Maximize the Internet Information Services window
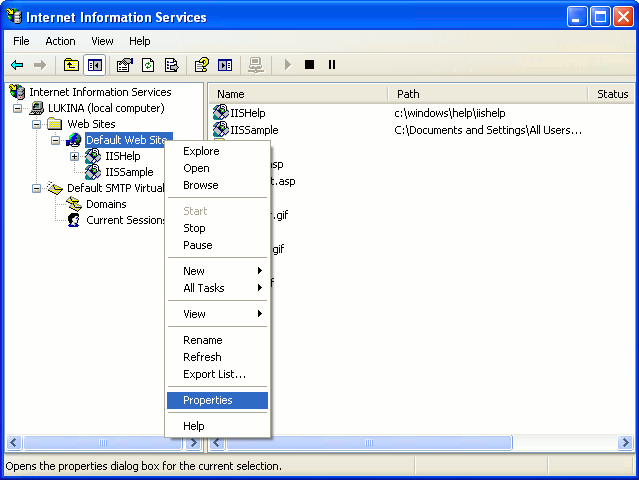The image size is (639, 480). point(600,17)
